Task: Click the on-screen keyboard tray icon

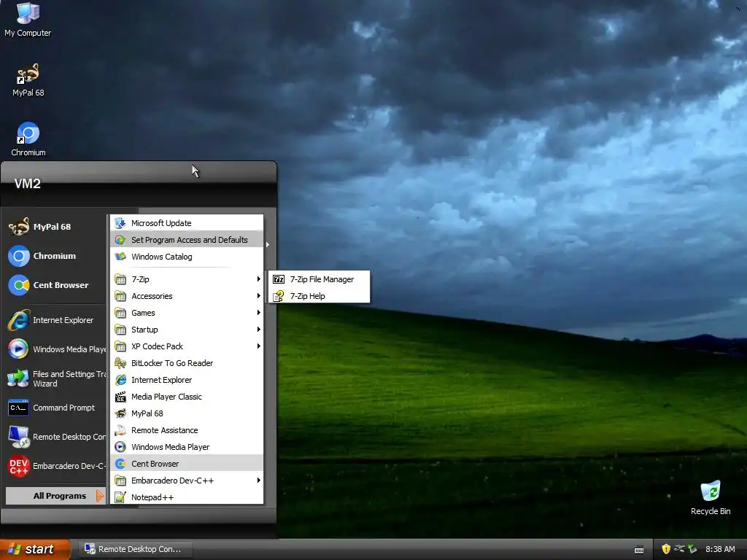Action: point(639,550)
